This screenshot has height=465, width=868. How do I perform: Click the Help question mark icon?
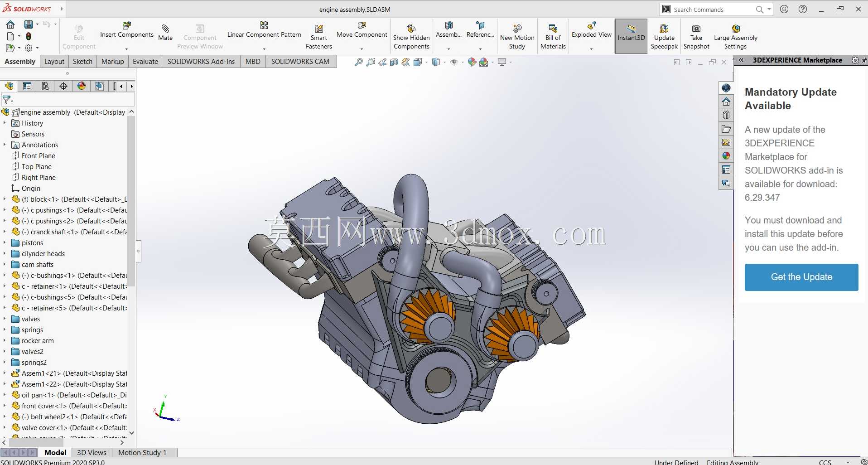coord(803,9)
